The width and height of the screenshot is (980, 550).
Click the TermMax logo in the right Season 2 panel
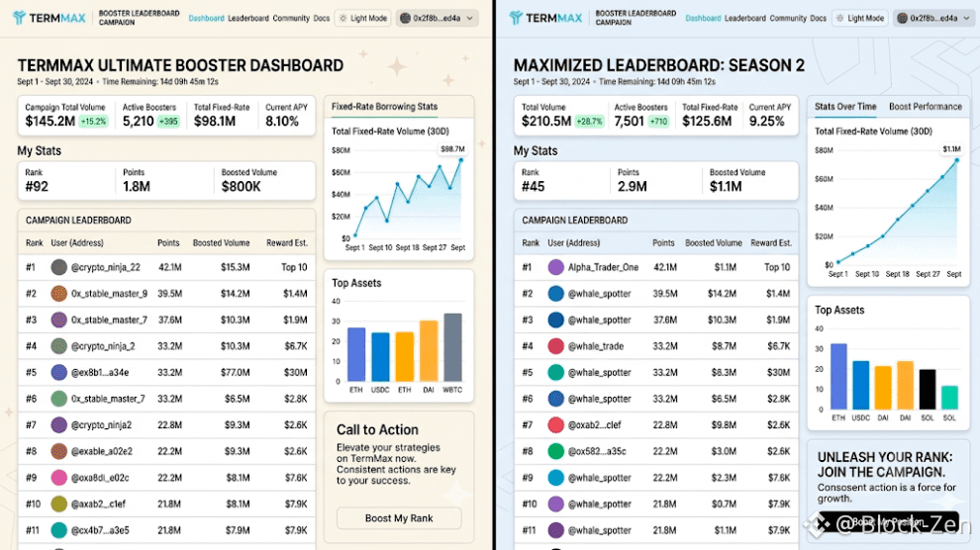(546, 18)
